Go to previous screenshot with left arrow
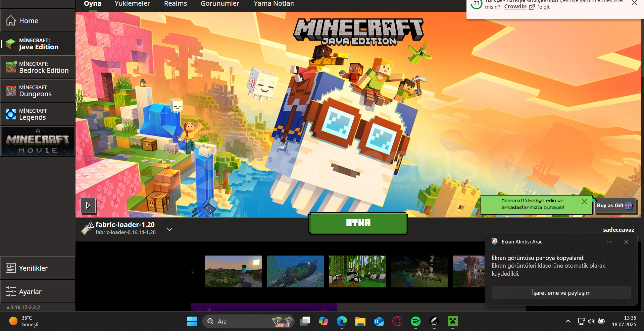The image size is (644, 331). pos(193,272)
